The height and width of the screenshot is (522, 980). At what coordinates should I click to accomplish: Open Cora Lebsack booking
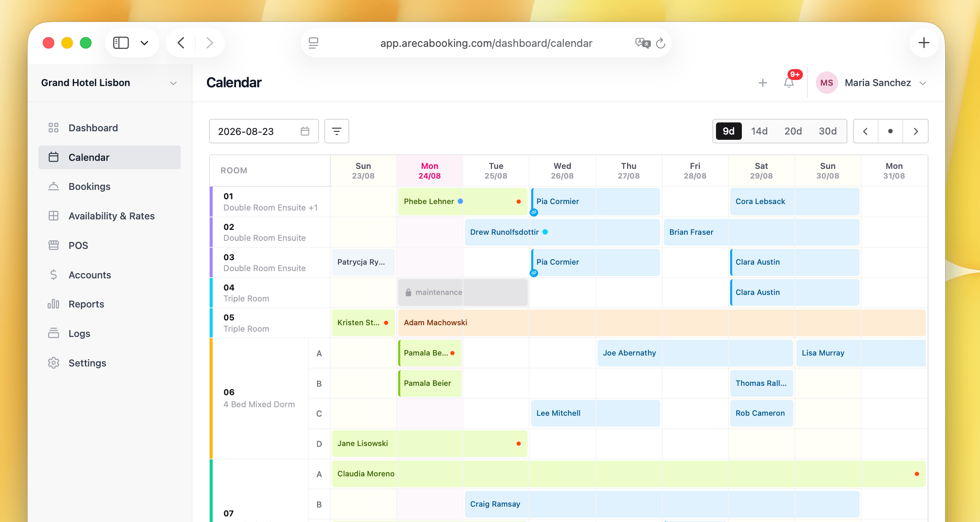coord(795,202)
